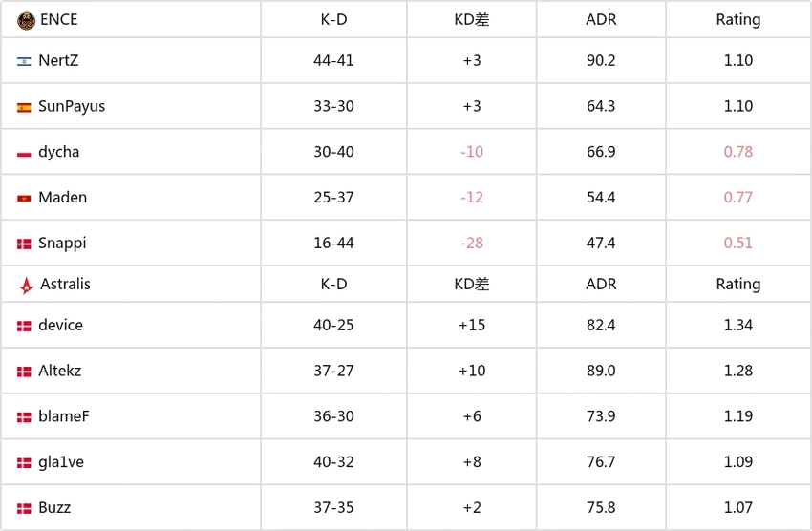Viewport: 812px width, 531px height.
Task: Click the ENCE K-D column header
Action: click(x=333, y=20)
